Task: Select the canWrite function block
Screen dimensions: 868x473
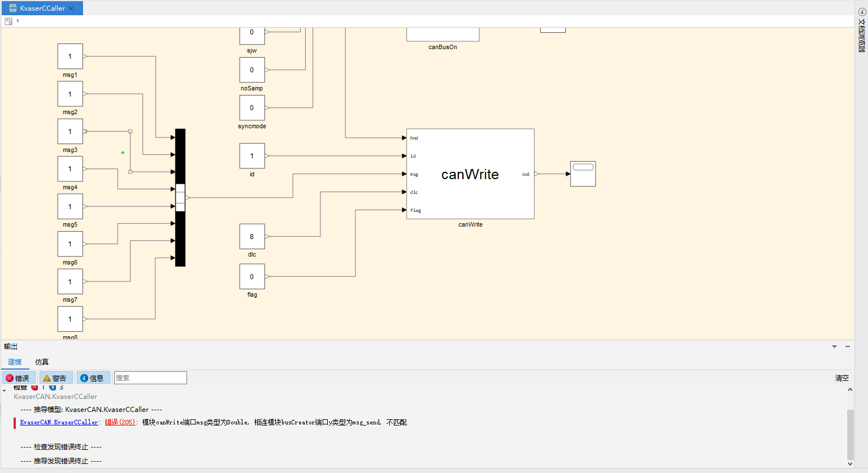Action: click(x=470, y=174)
